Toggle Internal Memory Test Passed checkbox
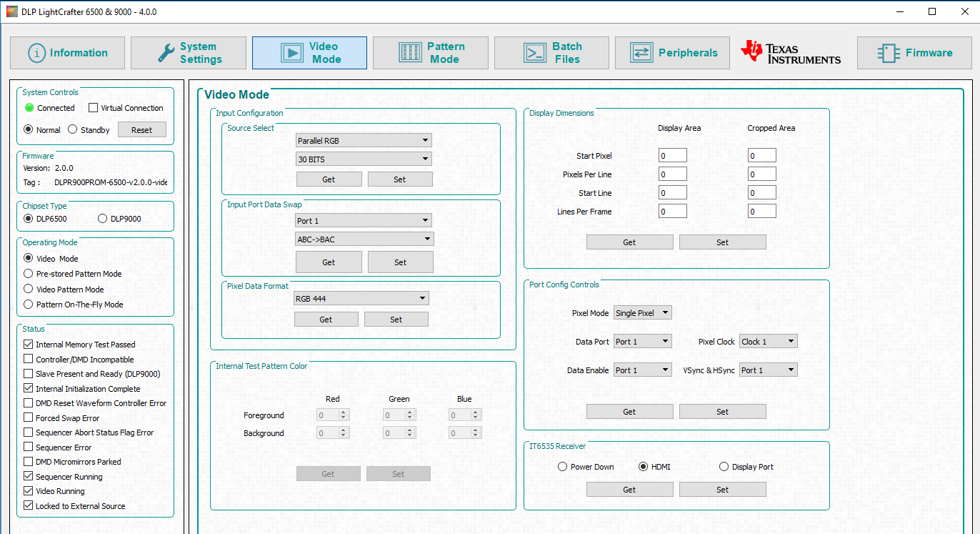The width and height of the screenshot is (980, 534). point(29,345)
